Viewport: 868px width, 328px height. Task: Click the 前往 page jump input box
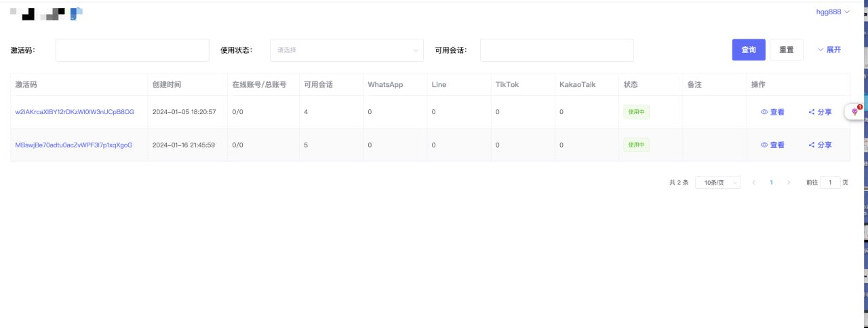click(x=830, y=183)
